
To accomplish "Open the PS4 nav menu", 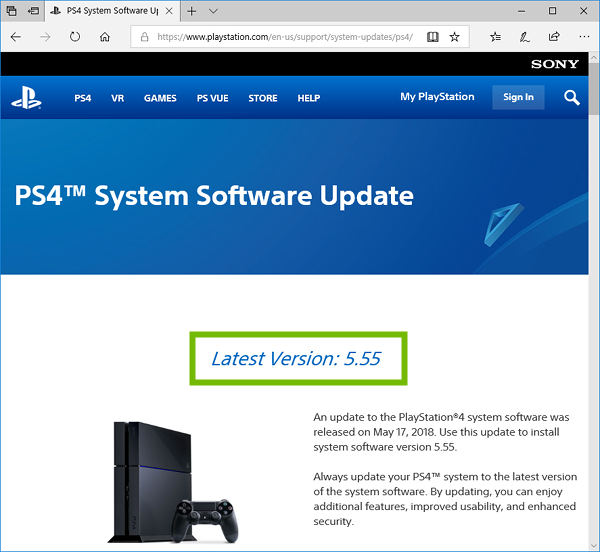I will (83, 98).
